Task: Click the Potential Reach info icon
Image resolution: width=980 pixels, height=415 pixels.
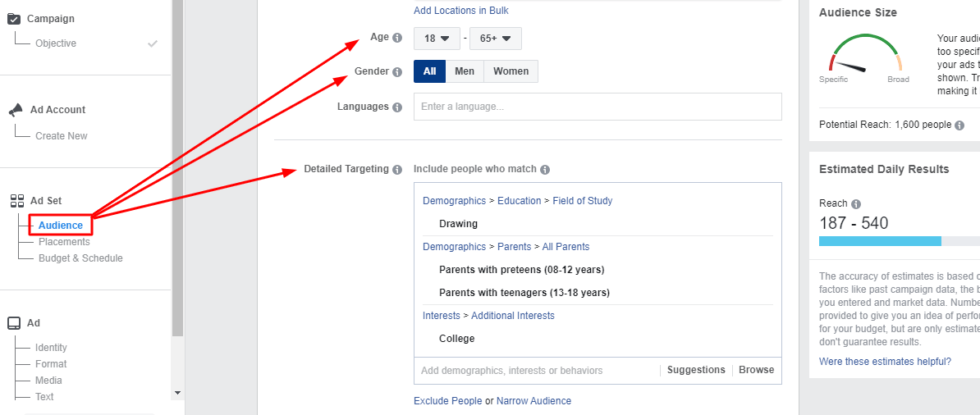Action: [x=959, y=125]
